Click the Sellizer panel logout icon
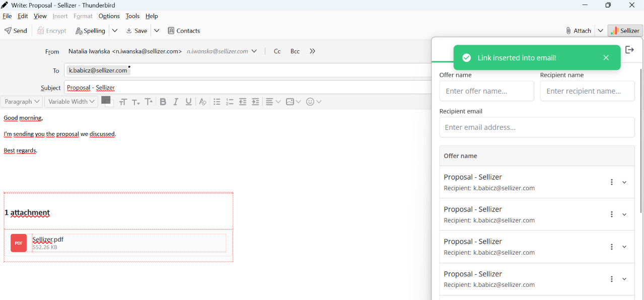Screen dimensions: 644x300 (x=629, y=49)
